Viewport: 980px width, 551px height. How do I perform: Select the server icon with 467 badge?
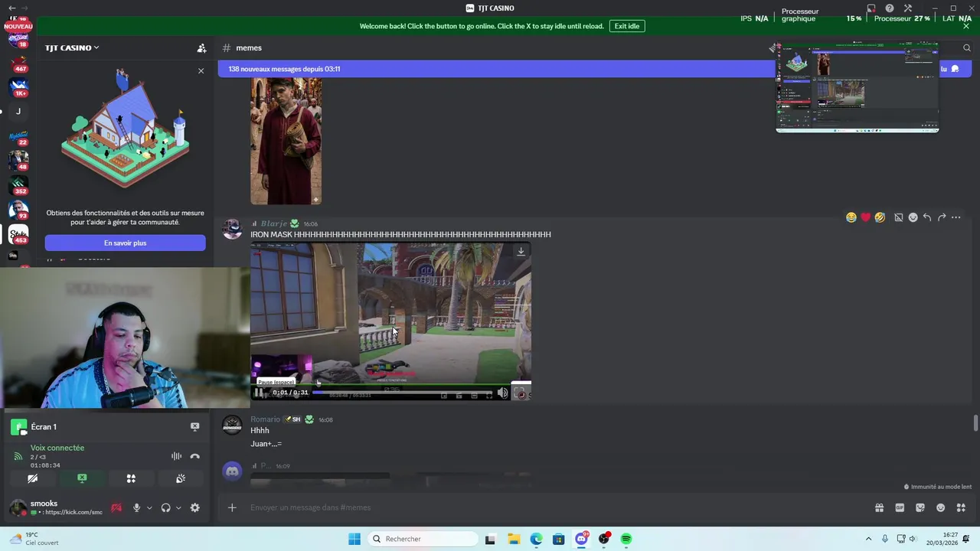click(x=18, y=62)
